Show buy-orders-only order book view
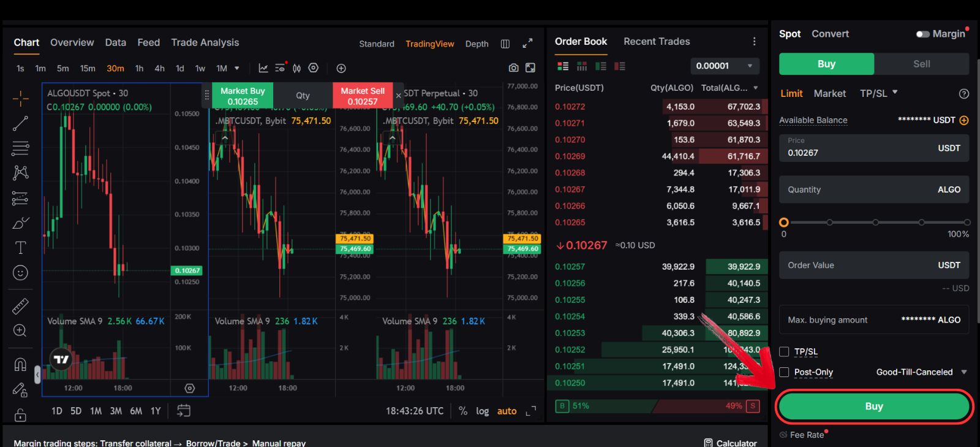980x447 pixels. coord(601,66)
